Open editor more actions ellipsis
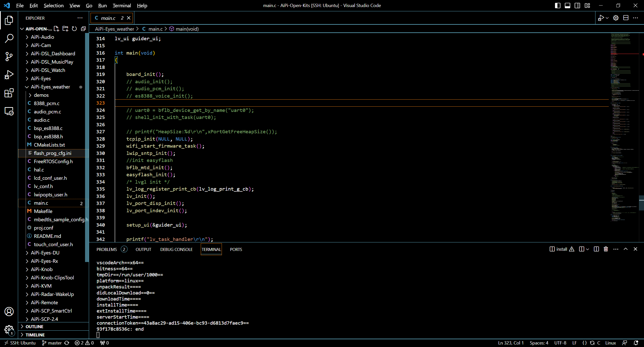The image size is (644, 347). tap(635, 18)
